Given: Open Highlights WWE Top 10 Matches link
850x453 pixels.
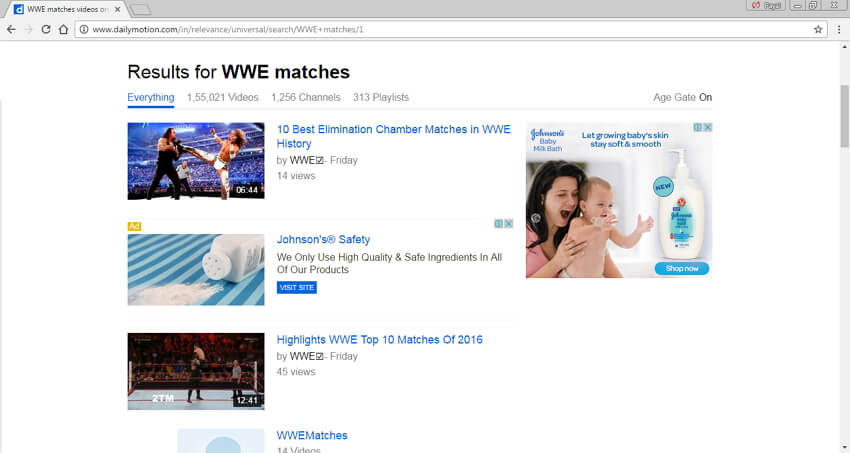Looking at the screenshot, I should pyautogui.click(x=379, y=340).
